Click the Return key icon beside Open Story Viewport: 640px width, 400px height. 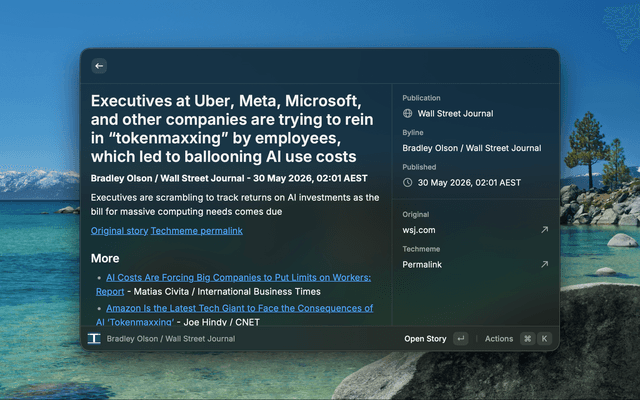[x=461, y=338]
